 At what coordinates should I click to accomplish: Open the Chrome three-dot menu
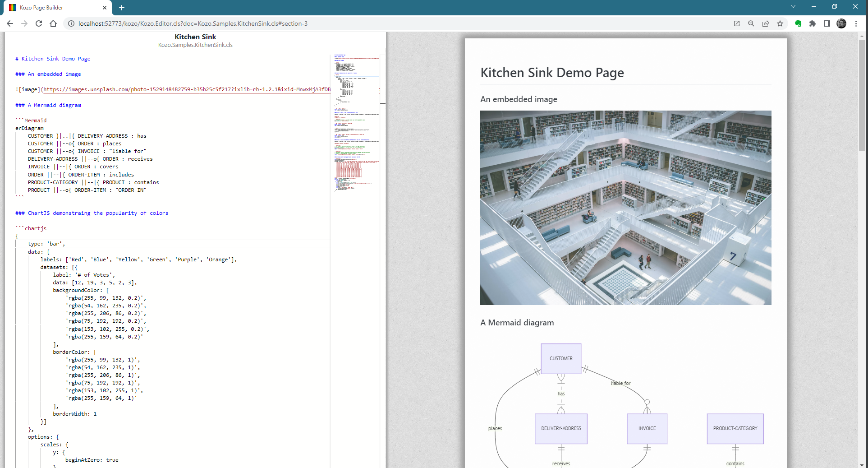[x=856, y=23]
